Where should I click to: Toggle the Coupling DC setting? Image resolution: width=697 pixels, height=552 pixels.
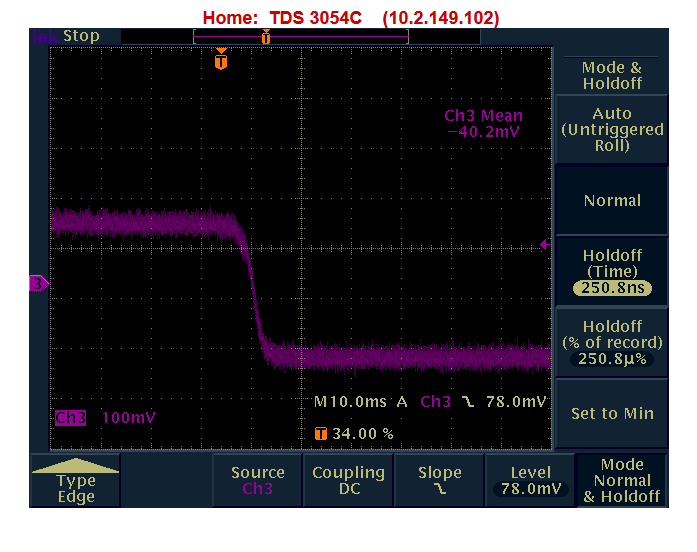pos(349,481)
